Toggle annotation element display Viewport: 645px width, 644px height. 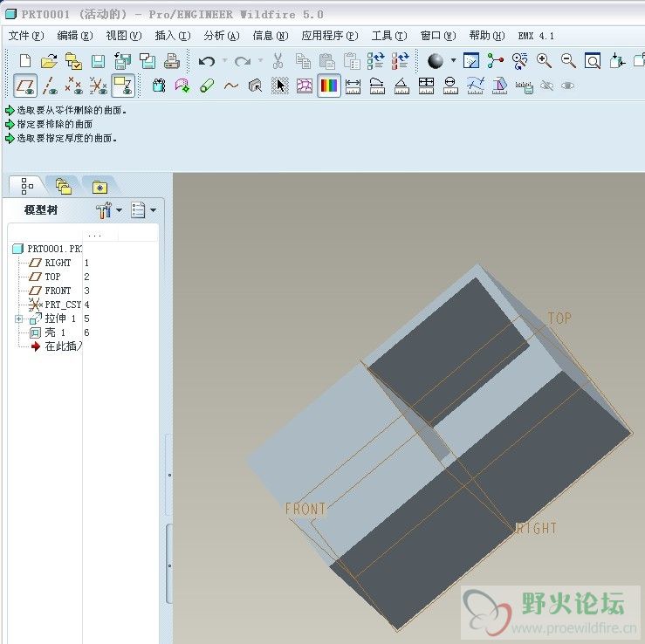pyautogui.click(x=123, y=86)
